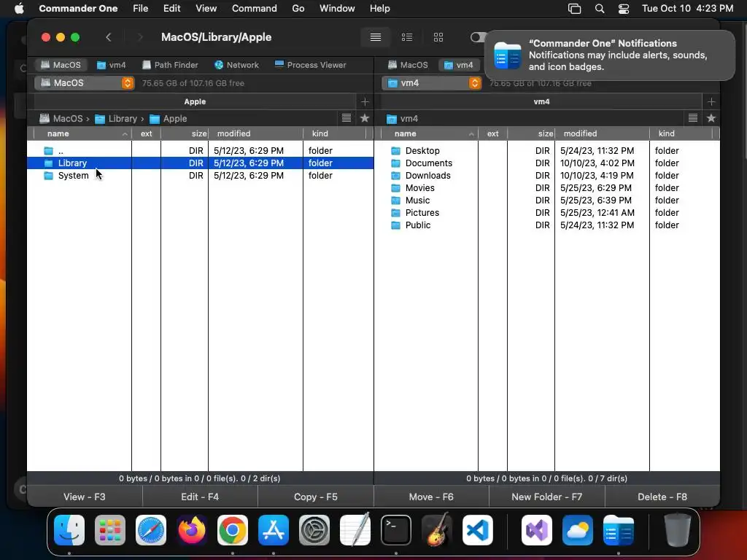
Task: Open left MacOS drive dropdown
Action: point(84,83)
